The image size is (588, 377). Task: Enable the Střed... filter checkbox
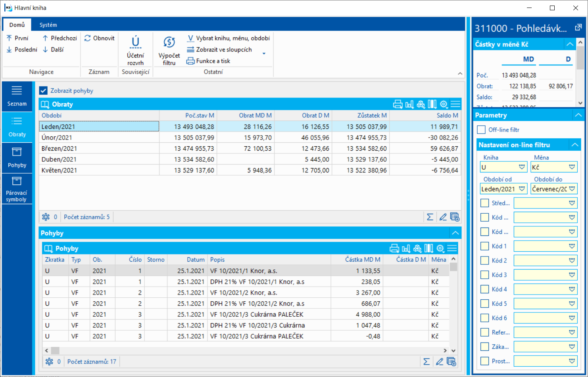tap(484, 203)
